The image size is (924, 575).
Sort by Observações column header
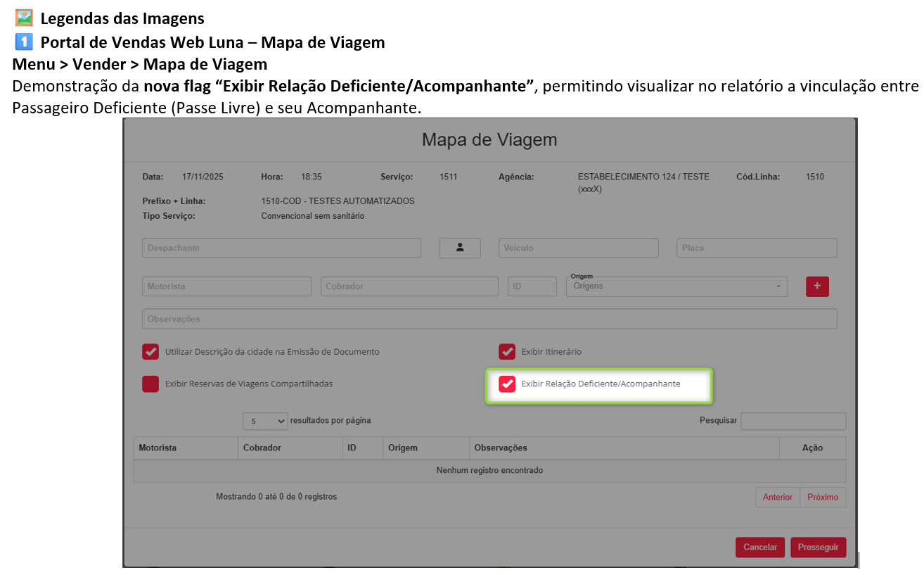point(624,448)
